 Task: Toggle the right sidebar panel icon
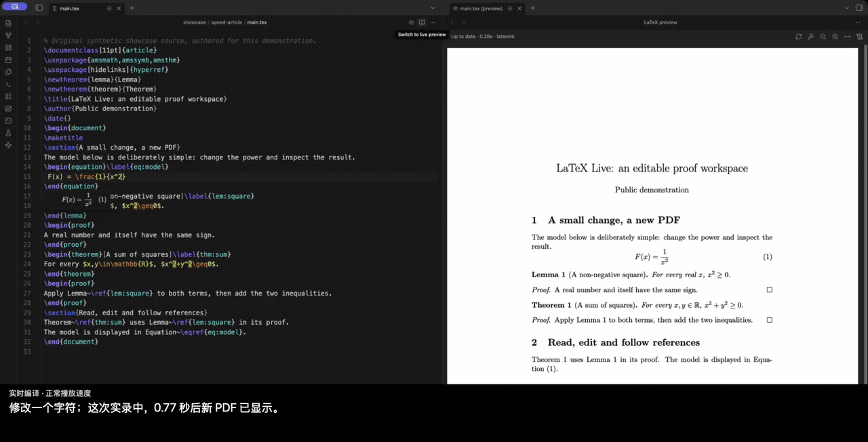coord(859,7)
